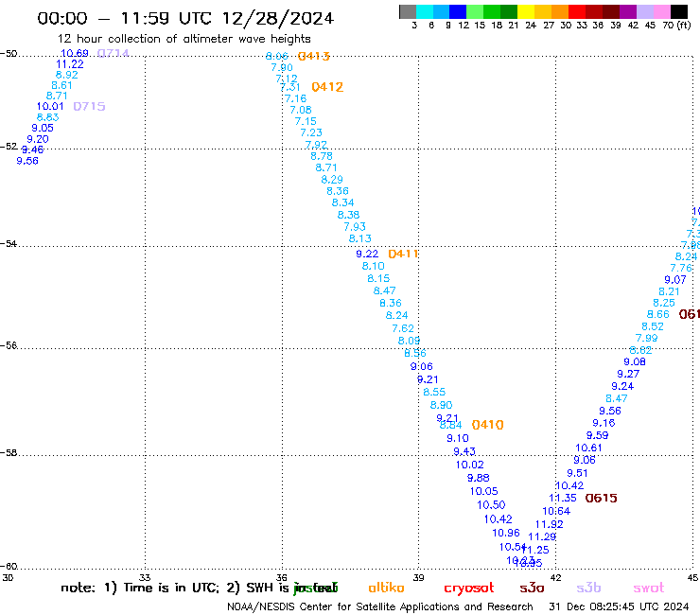Click the longitude axis label 33
The image size is (700, 615).
pos(145,578)
